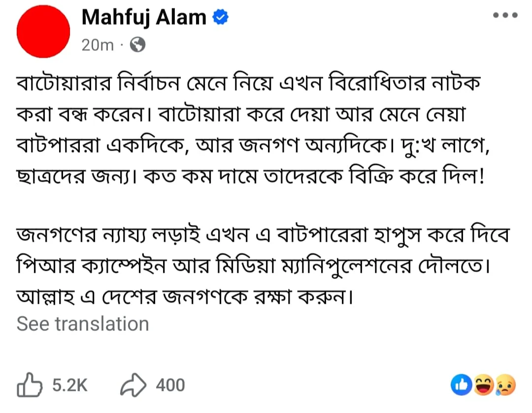Click the globe public audience icon

(137, 45)
